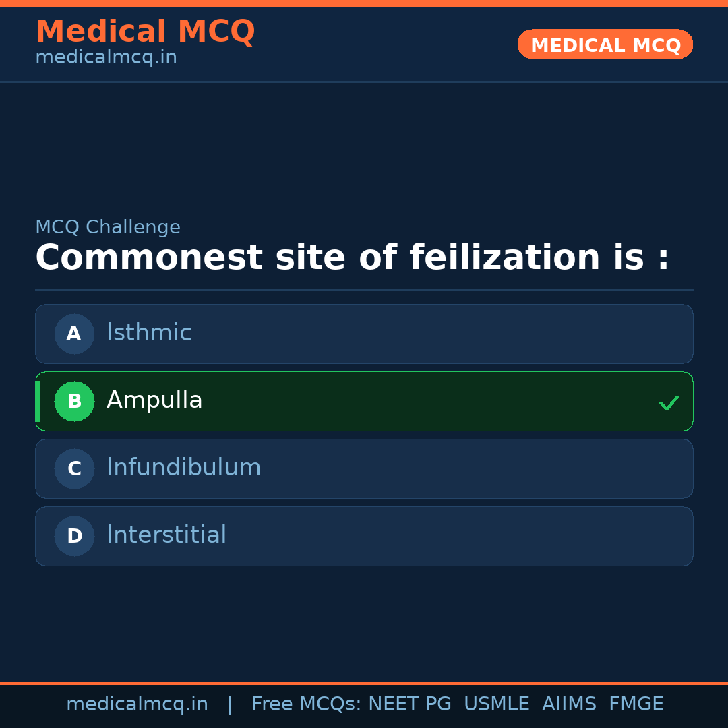Select the Interstitial answer option
The height and width of the screenshot is (728, 728).
click(x=364, y=536)
